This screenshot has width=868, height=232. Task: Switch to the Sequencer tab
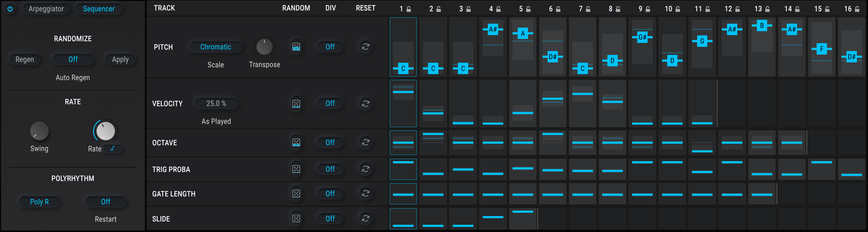pyautogui.click(x=99, y=9)
